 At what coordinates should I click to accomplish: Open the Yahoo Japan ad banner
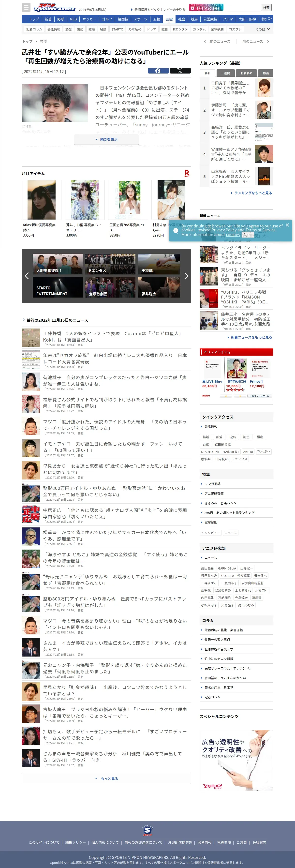coord(236,760)
